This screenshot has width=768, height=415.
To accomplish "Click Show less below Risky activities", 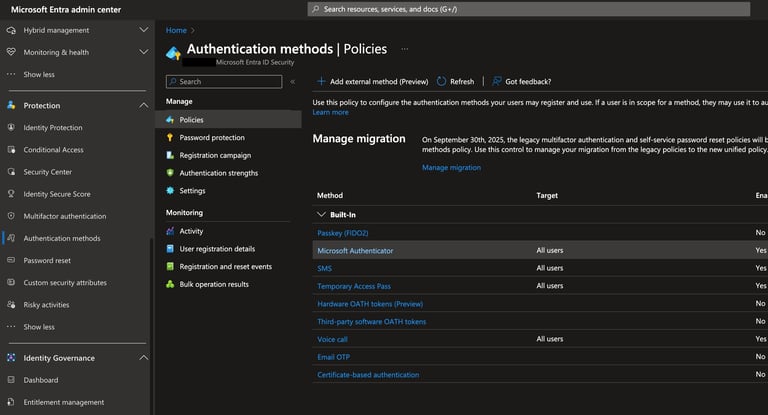I will (39, 327).
